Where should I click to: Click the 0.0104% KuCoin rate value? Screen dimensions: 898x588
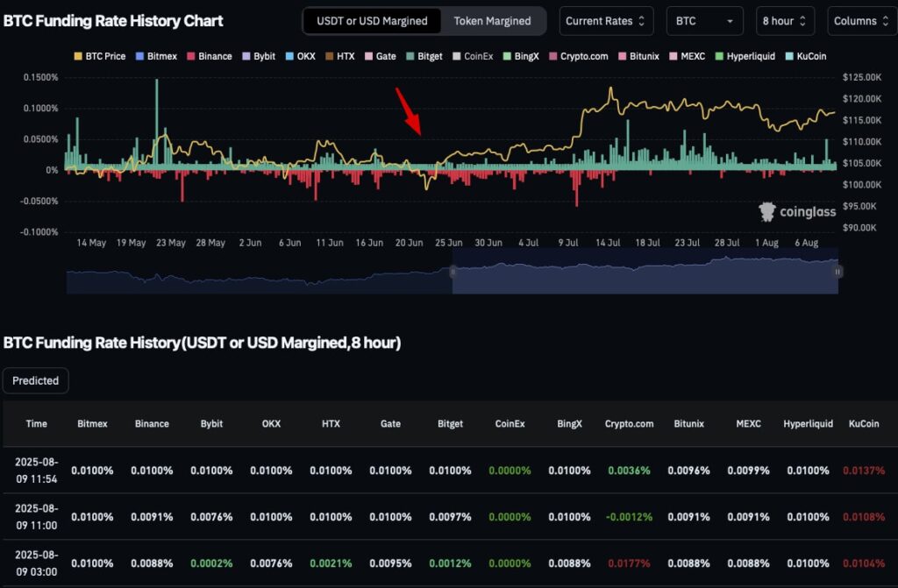(864, 563)
